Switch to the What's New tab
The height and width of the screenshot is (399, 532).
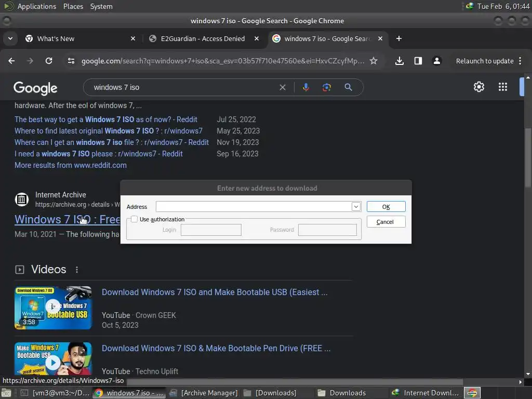click(x=80, y=38)
